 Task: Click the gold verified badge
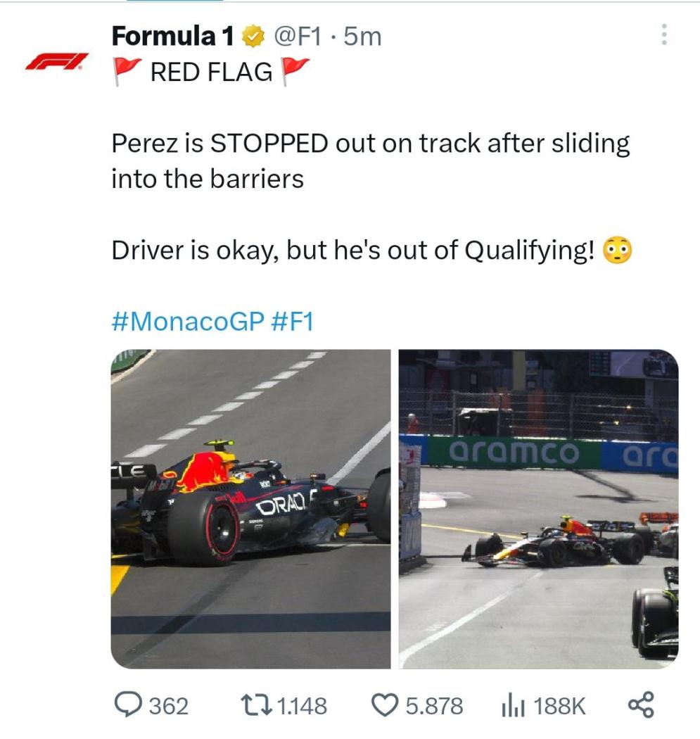click(x=252, y=36)
